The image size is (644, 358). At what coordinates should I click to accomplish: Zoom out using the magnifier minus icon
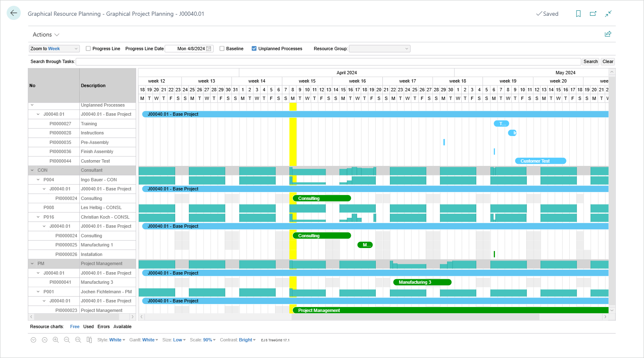[x=67, y=339]
